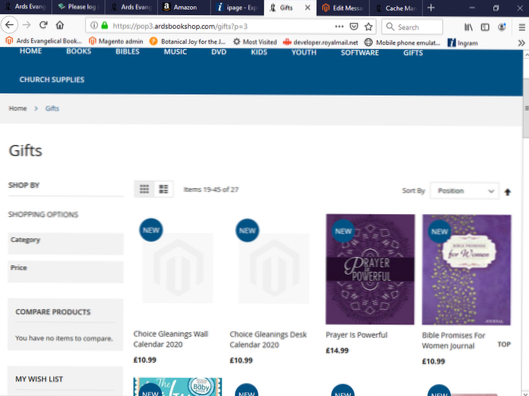Switch to the ipage tab
Viewport: 529px width, 396px height.
(x=237, y=7)
